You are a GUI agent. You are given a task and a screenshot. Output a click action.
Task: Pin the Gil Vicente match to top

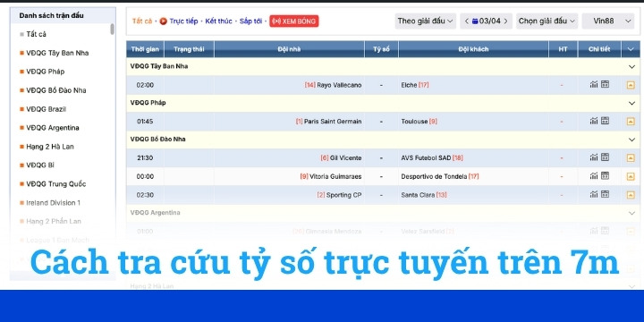point(631,158)
